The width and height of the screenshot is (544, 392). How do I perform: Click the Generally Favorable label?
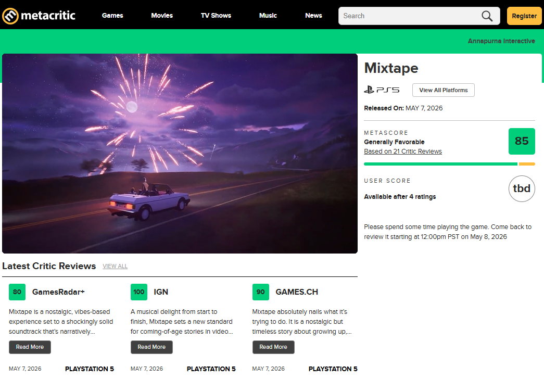394,142
